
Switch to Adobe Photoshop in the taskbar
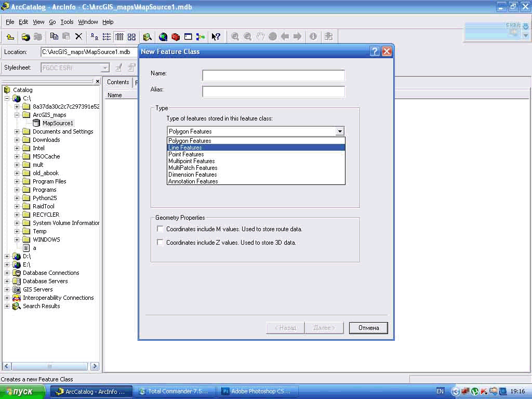tap(258, 392)
